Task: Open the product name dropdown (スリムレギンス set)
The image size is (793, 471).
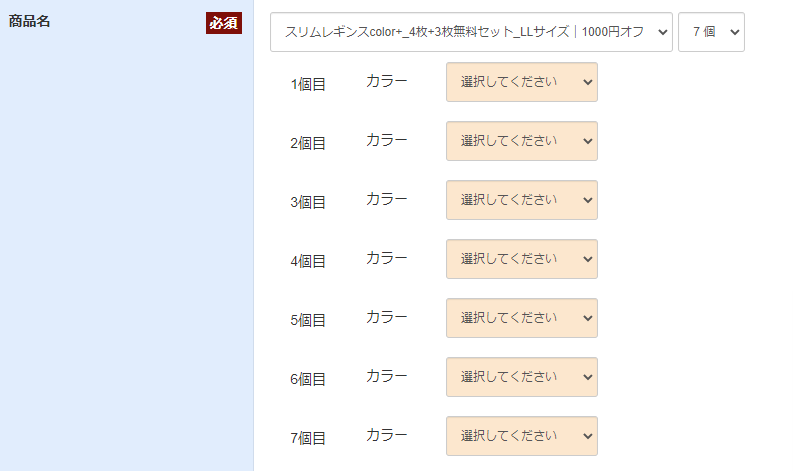Action: [471, 32]
